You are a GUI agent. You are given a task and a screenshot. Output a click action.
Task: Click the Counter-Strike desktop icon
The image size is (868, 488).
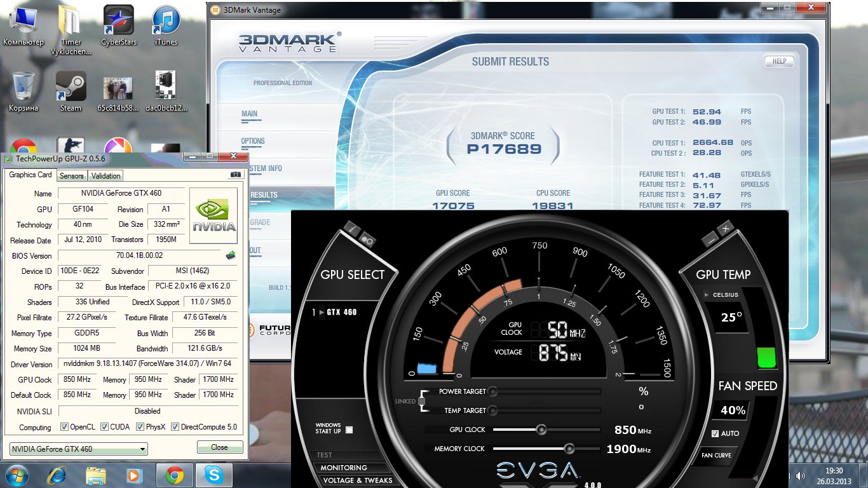click(71, 146)
